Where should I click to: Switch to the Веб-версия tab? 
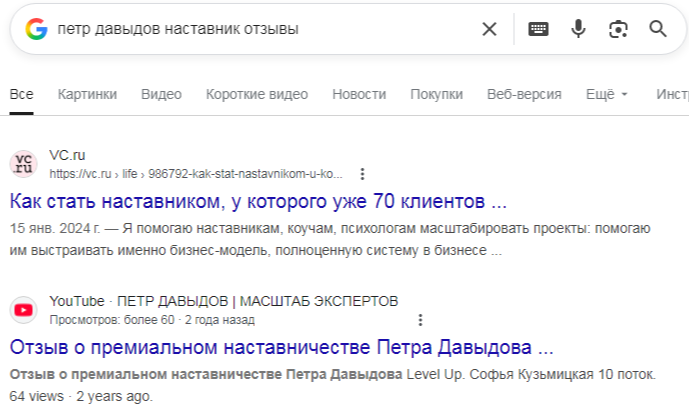point(524,94)
